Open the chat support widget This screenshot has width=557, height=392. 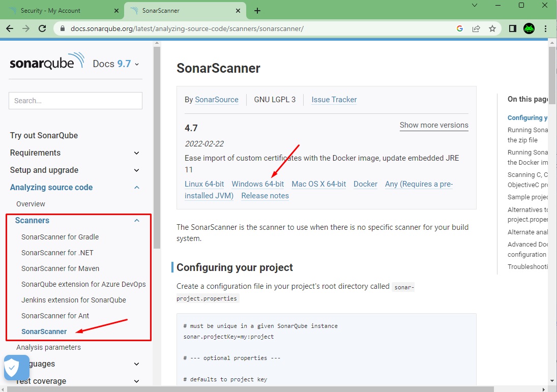click(x=16, y=367)
